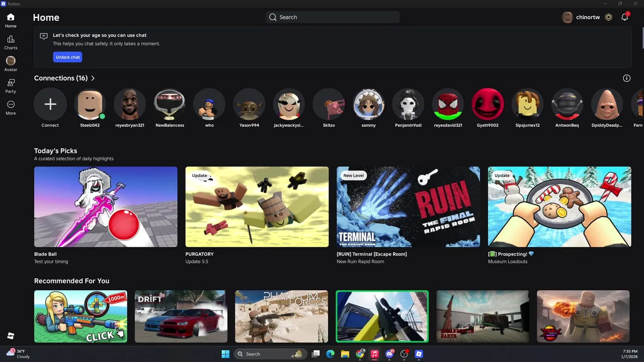Open DpiddyDeadp... connection avatar

607,104
